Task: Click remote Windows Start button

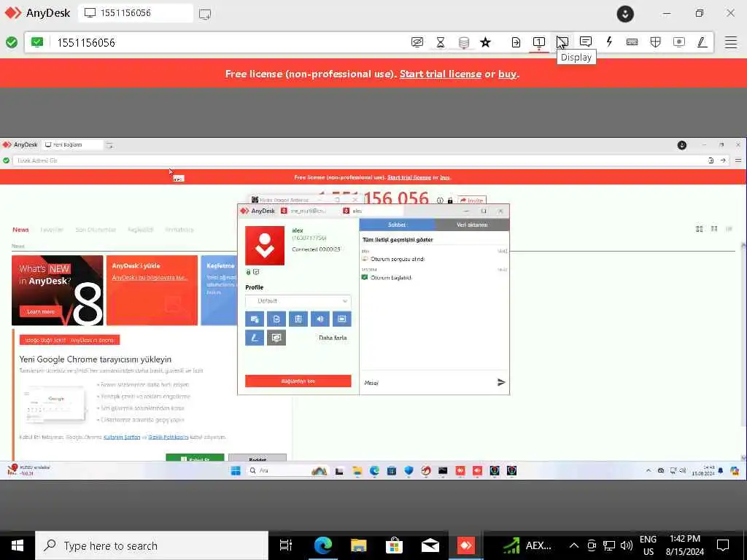Action: (236, 471)
